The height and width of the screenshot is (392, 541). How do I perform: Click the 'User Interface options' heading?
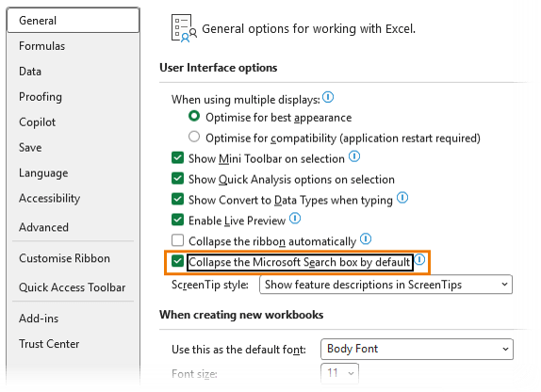(219, 68)
